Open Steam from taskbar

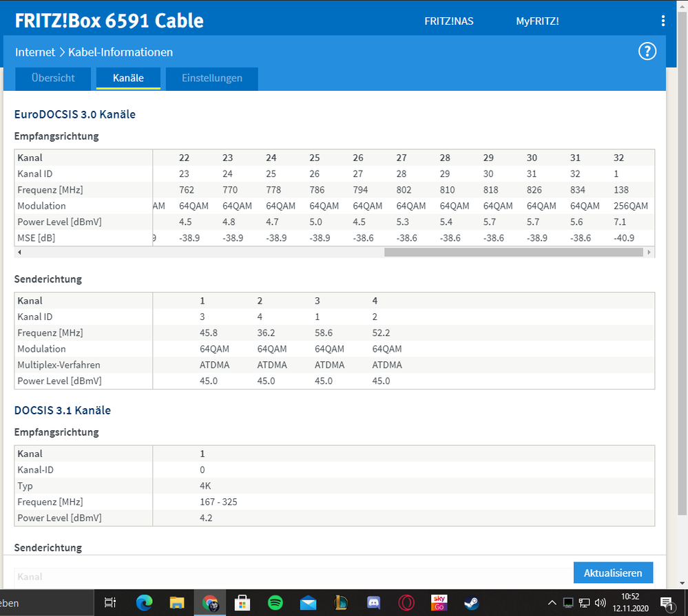(x=472, y=603)
